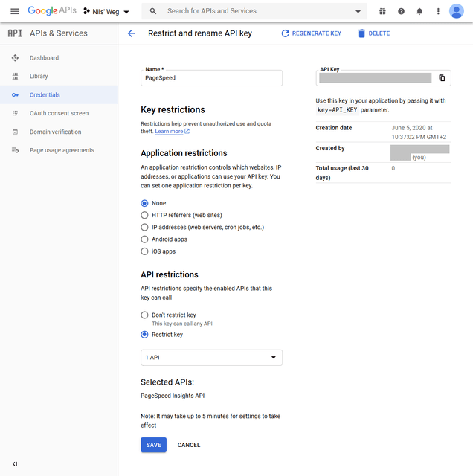473x476 pixels.
Task: Open Credentials in the sidebar
Action: 59,94
